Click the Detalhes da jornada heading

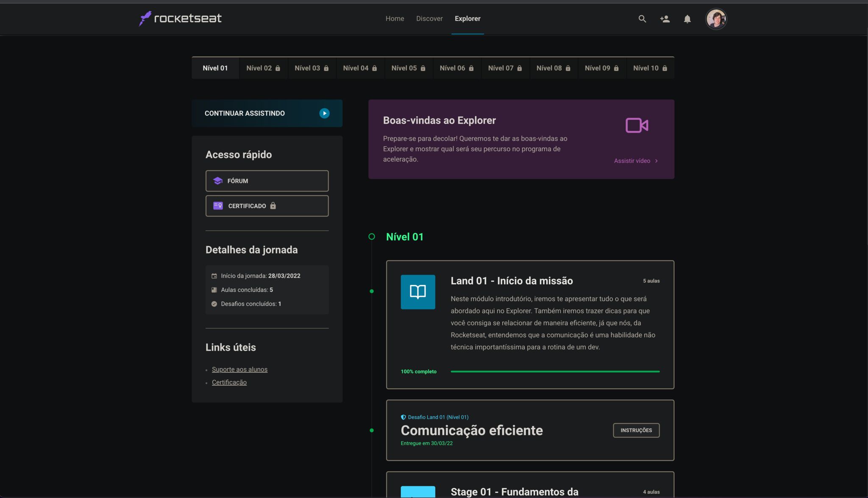point(252,250)
